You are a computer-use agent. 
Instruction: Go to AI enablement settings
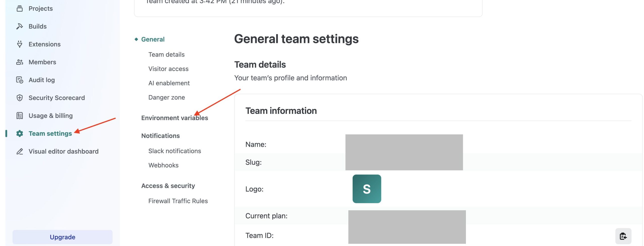tap(169, 83)
